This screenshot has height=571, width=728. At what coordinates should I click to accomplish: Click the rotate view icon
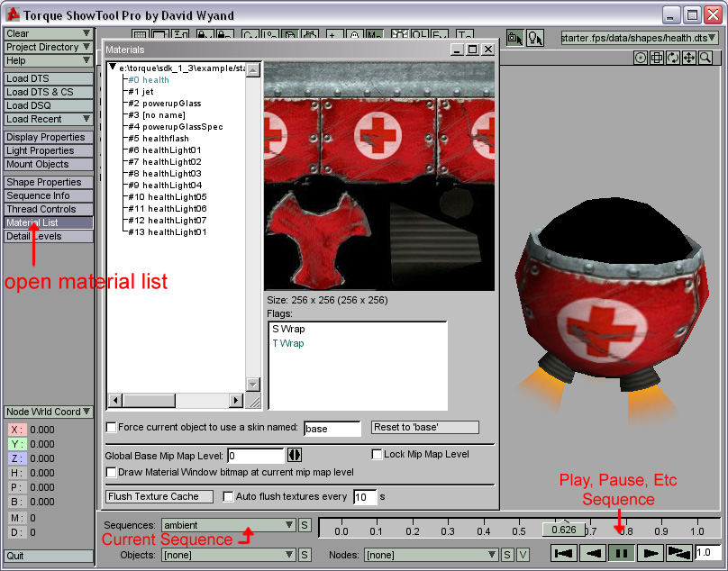673,58
